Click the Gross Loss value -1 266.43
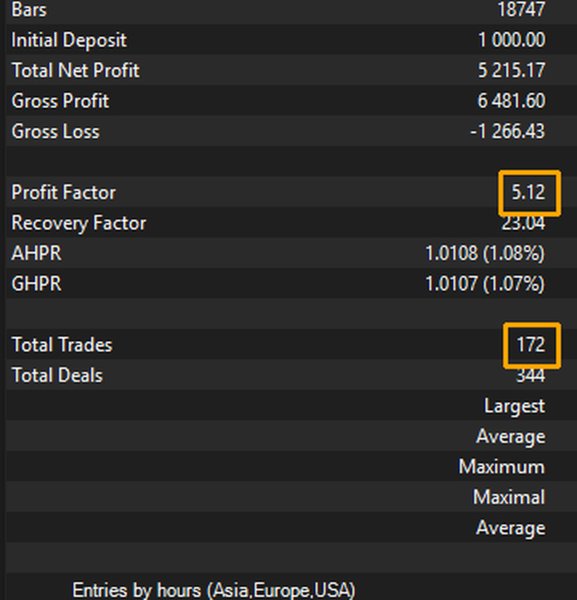This screenshot has height=600, width=577. coord(507,131)
